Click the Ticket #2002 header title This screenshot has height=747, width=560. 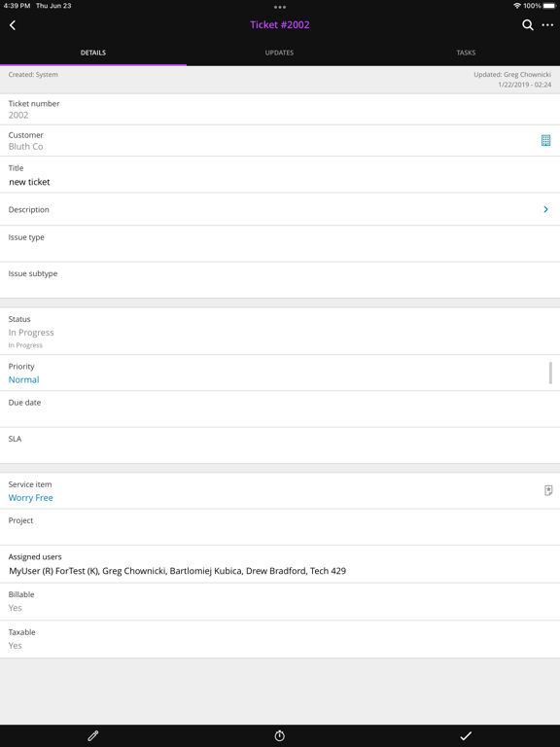click(x=280, y=24)
